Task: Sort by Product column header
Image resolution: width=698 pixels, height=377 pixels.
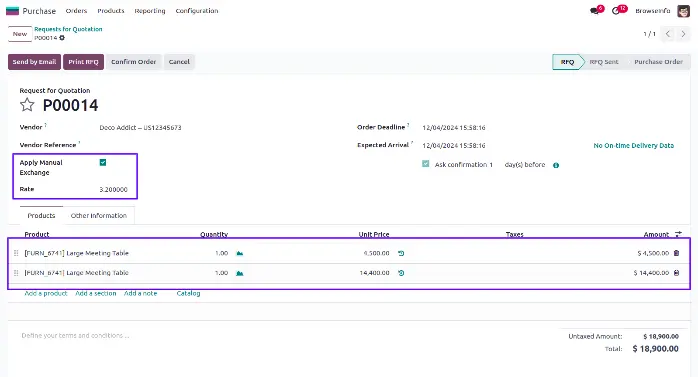Action: click(37, 234)
